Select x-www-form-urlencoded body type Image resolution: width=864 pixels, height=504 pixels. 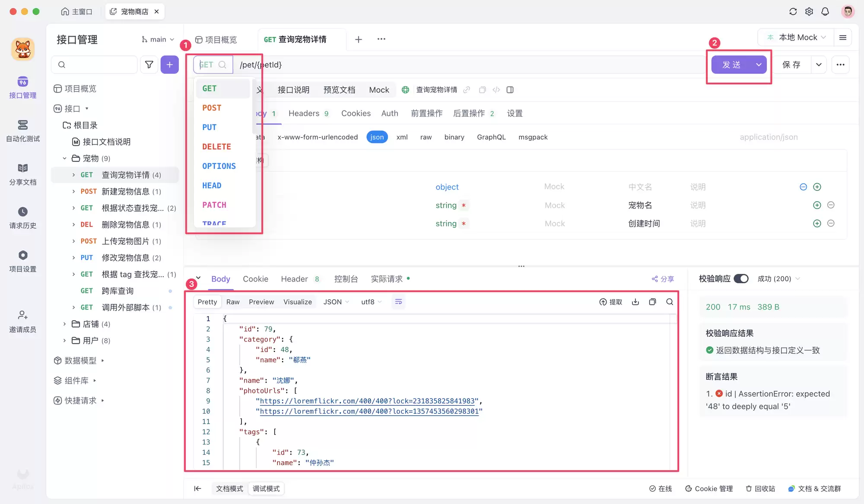tap(318, 137)
